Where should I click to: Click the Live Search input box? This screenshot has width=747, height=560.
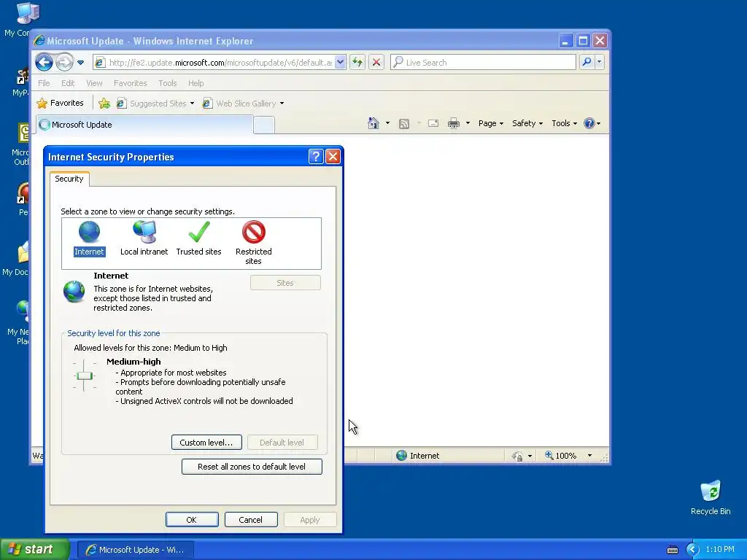483,63
